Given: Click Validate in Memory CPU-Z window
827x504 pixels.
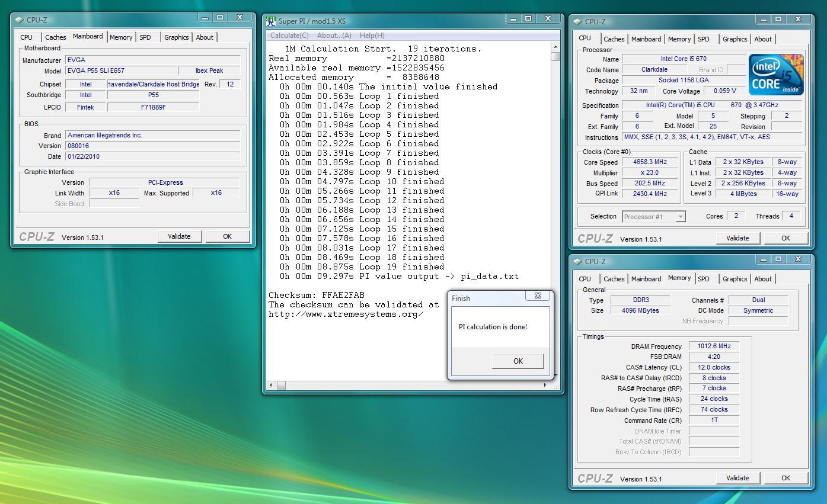Looking at the screenshot, I should click(x=737, y=478).
